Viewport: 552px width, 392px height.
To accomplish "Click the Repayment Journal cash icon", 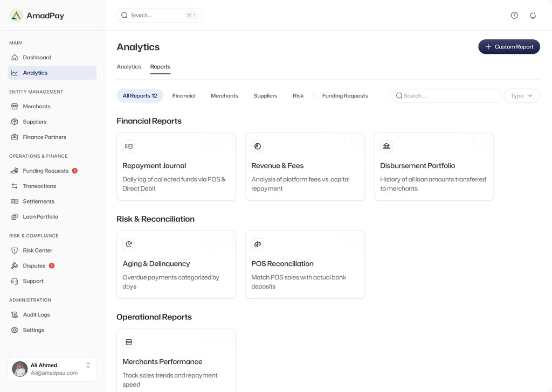I will tap(129, 146).
